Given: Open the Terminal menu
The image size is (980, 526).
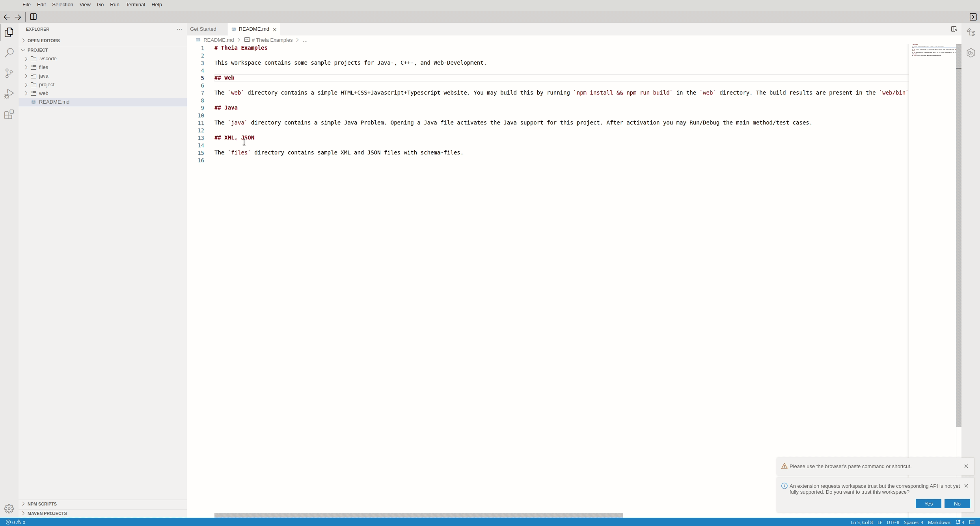Looking at the screenshot, I should (136, 4).
